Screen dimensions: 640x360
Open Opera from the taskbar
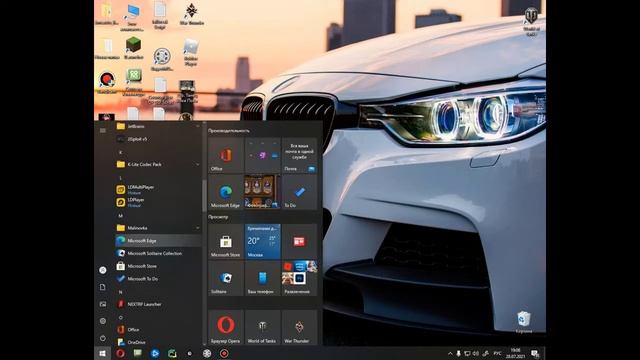tap(120, 353)
